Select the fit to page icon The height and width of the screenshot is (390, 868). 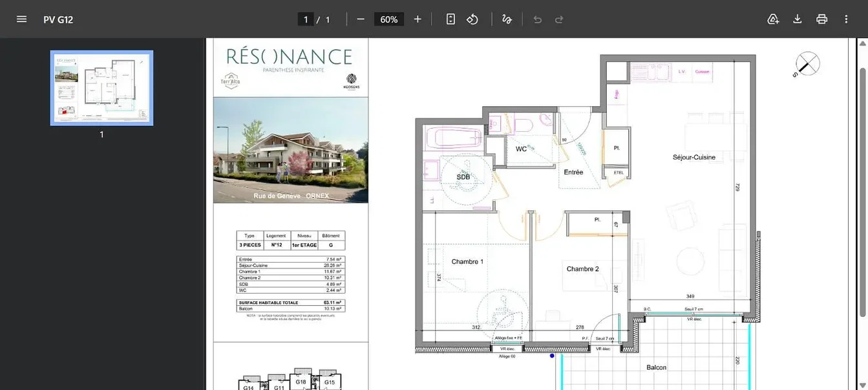pos(450,19)
